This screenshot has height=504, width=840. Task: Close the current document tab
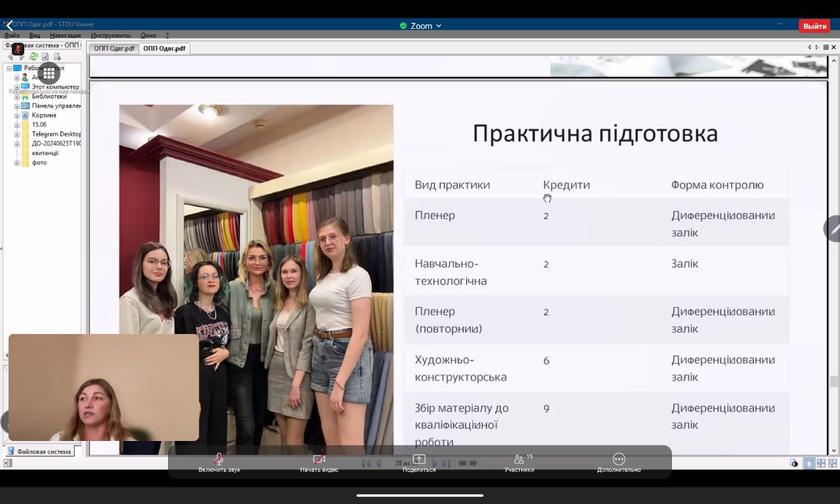pos(834,47)
